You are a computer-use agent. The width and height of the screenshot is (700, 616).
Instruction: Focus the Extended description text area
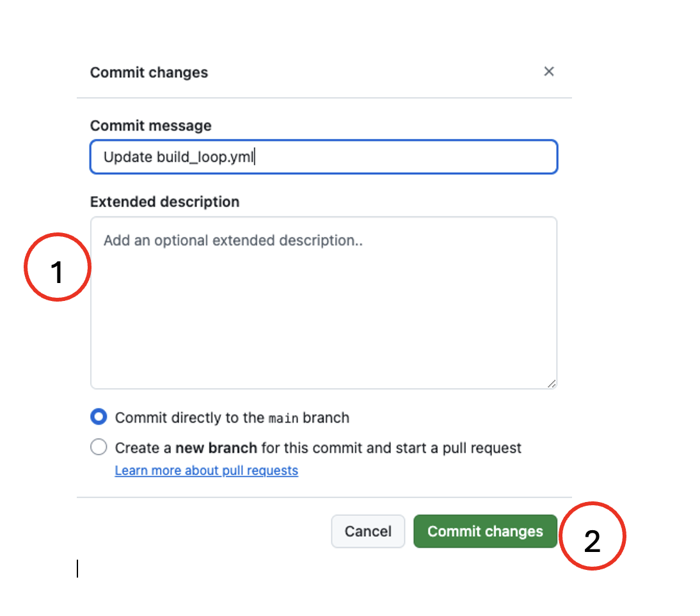coord(323,301)
